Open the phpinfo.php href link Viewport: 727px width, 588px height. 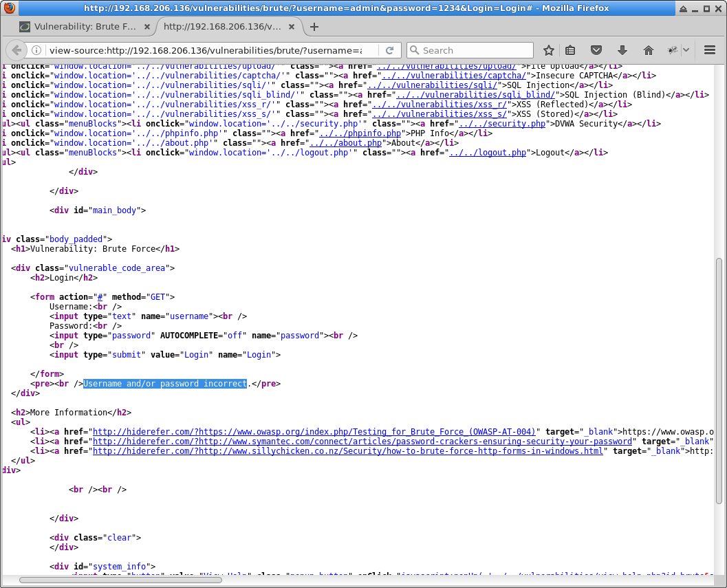click(360, 133)
